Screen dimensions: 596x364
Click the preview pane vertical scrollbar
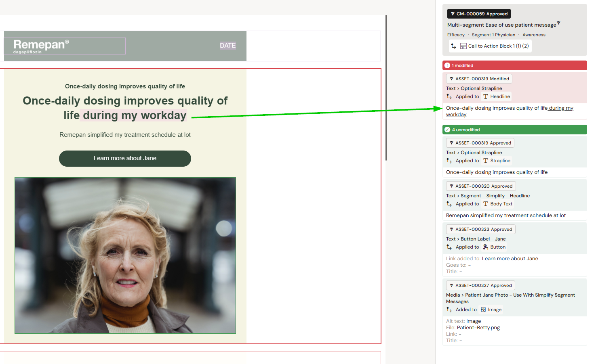coord(386,88)
